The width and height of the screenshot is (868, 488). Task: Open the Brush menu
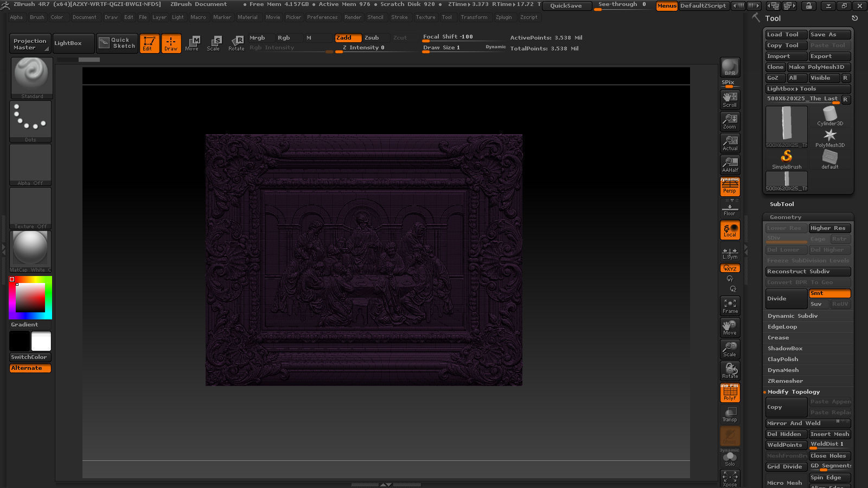pos(37,17)
